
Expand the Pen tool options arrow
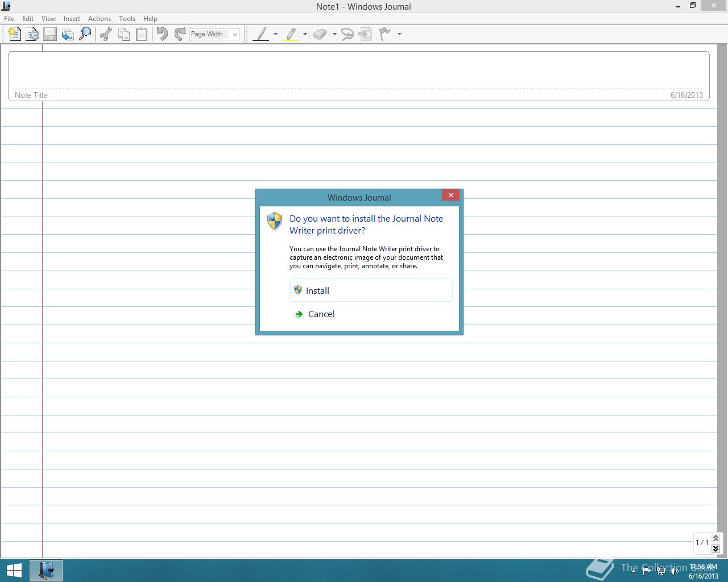(x=275, y=34)
